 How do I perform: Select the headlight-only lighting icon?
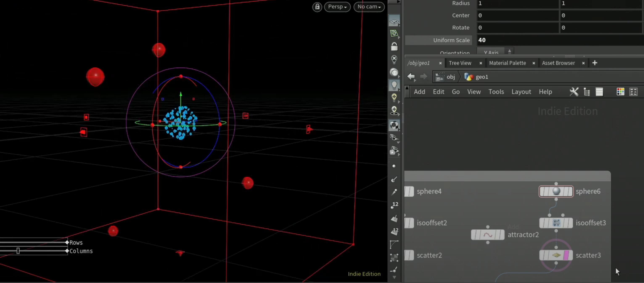coord(394,72)
